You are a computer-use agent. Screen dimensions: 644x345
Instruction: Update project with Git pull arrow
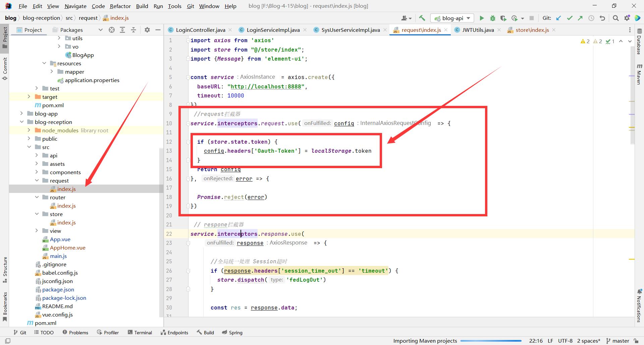(x=558, y=18)
